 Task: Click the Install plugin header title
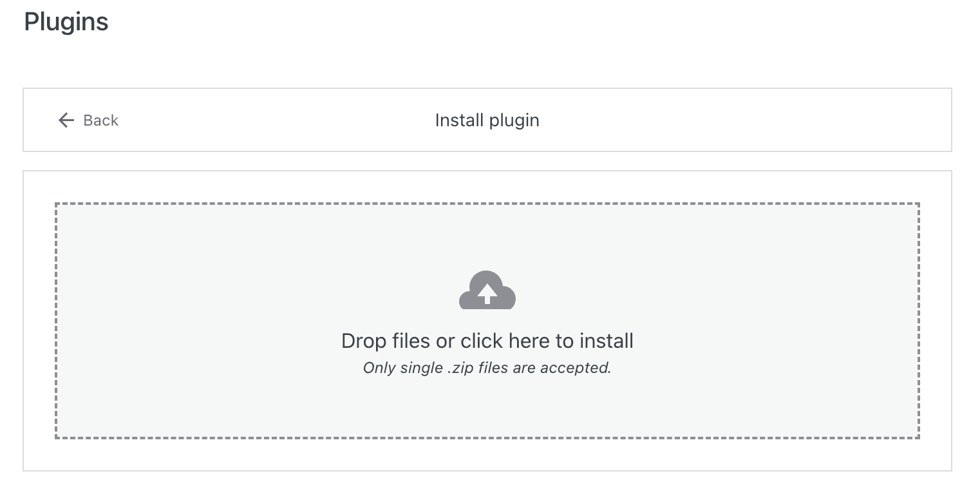(486, 120)
